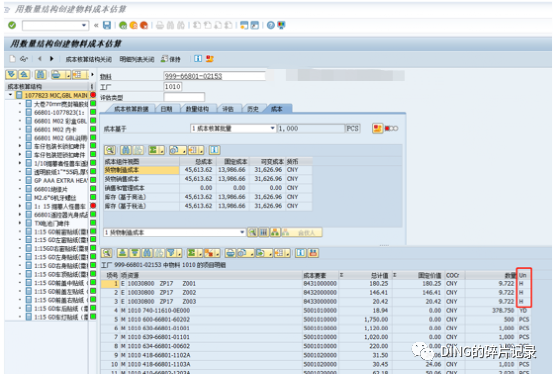This screenshot has height=377, width=554.
Task: Click the Find binoculars icon above the costing tree
Action: click(41, 75)
